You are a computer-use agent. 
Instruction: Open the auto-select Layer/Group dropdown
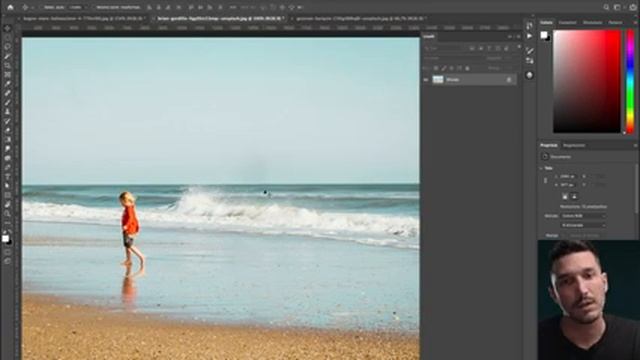77,7
